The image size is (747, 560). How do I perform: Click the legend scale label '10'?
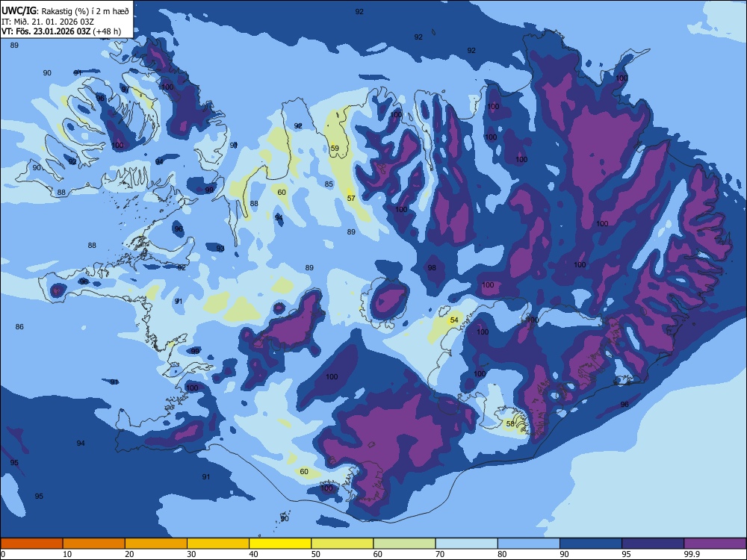(67, 554)
